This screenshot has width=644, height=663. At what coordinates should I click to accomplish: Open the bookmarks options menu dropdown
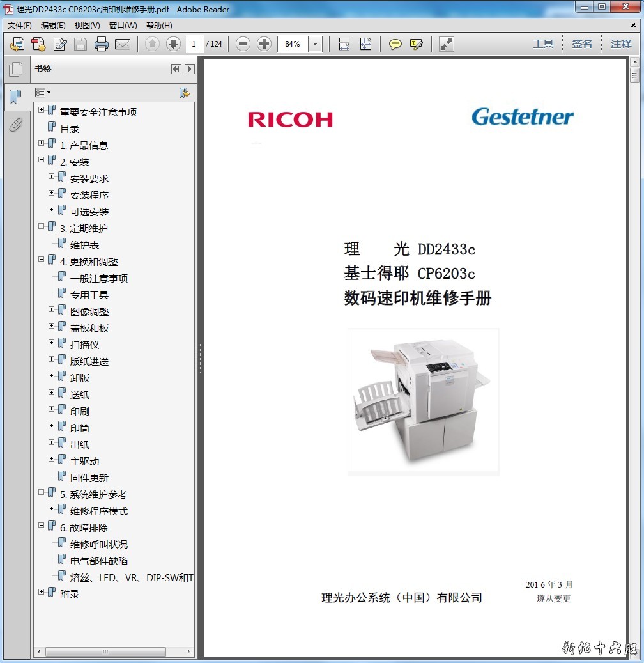[x=43, y=93]
